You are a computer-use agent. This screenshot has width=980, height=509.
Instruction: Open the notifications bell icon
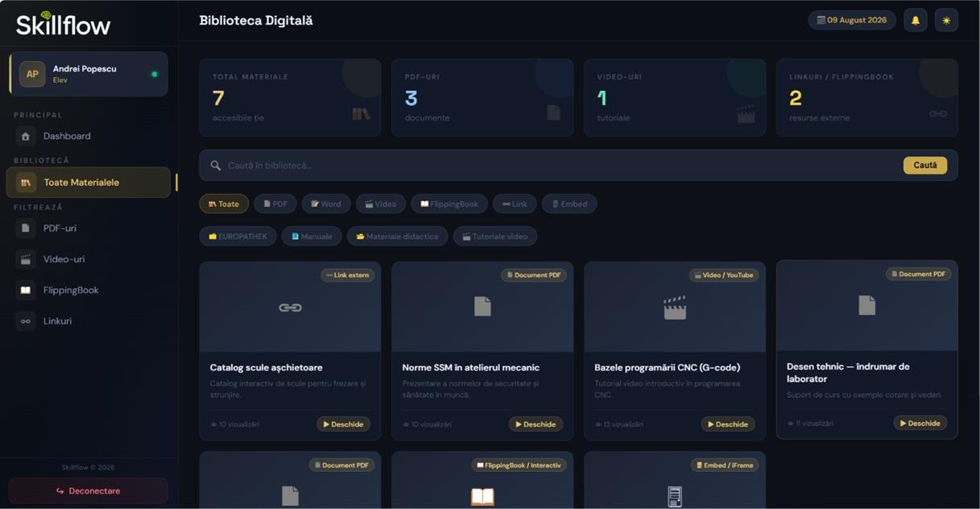(915, 20)
